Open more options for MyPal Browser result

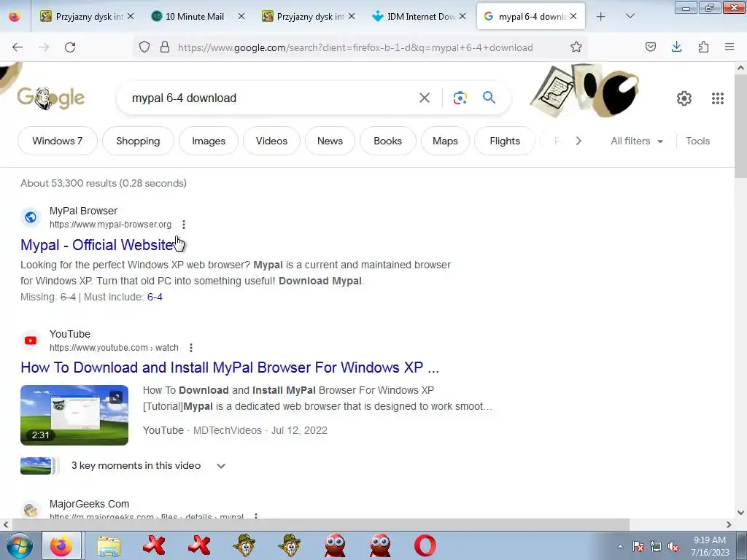pos(184,225)
